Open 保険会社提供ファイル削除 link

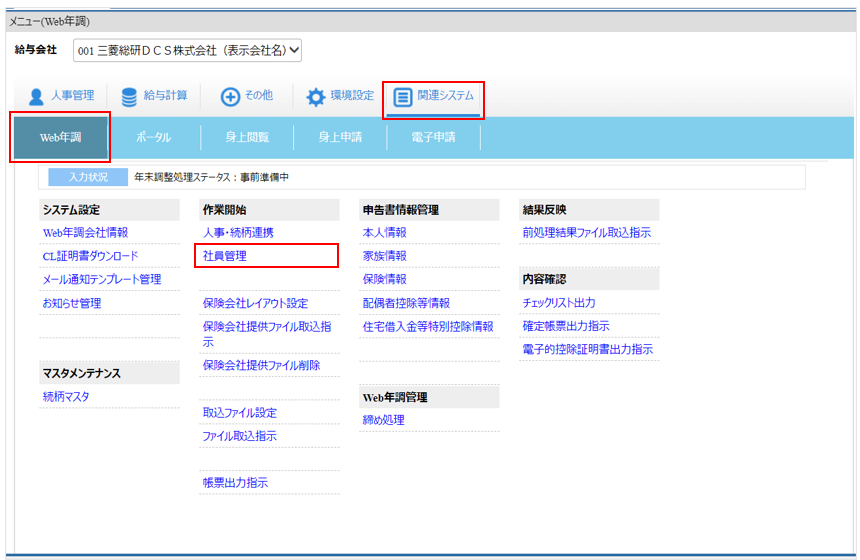(262, 365)
